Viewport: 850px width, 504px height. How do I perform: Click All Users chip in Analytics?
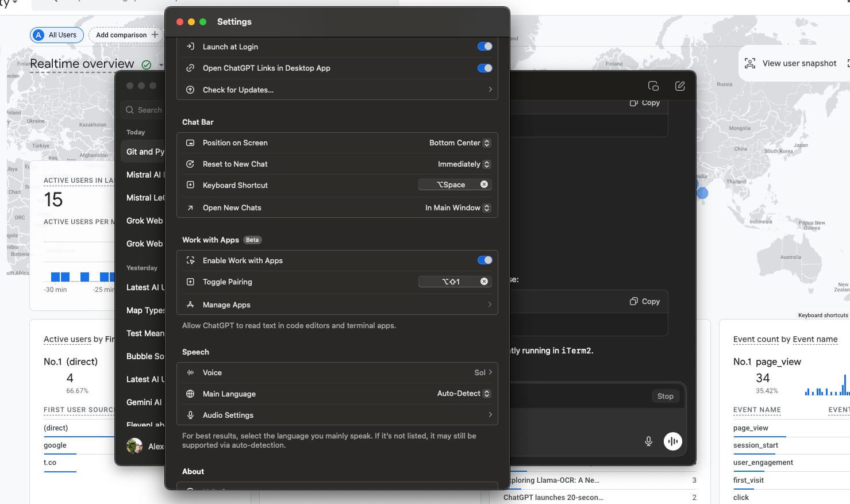(x=57, y=35)
